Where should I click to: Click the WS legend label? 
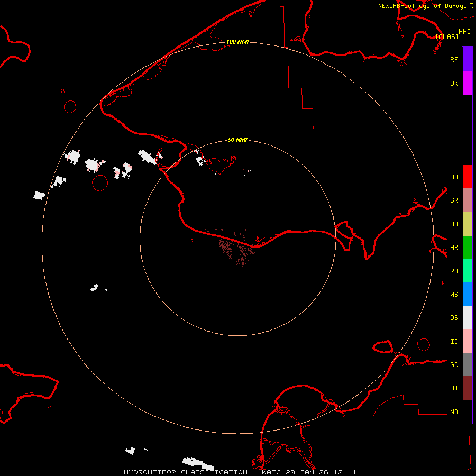pos(454,294)
